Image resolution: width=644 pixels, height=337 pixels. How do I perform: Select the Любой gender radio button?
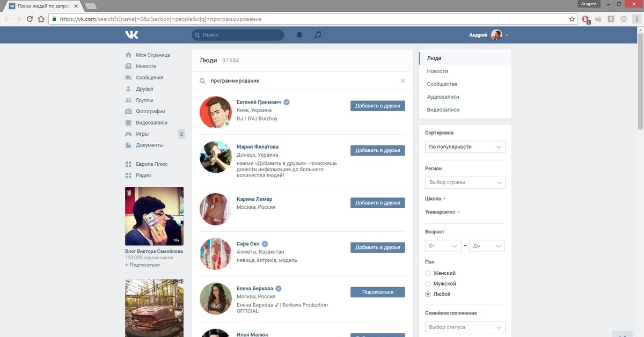[x=428, y=294]
